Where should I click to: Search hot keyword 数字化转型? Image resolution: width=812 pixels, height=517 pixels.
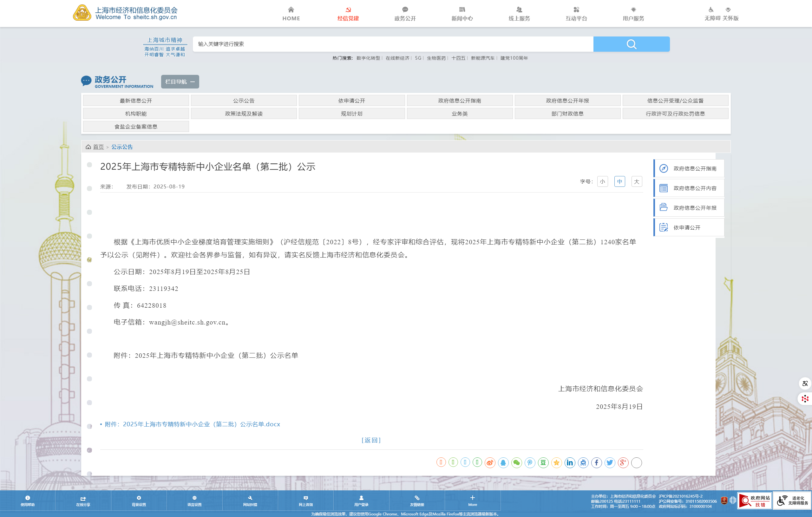point(368,58)
